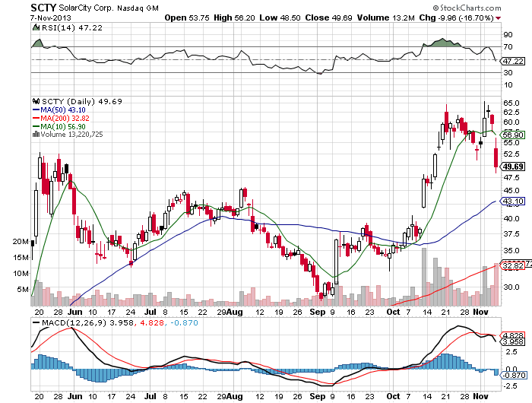The image size is (532, 403).
Task: Click the 10M volume axis label
Action: tap(21, 273)
